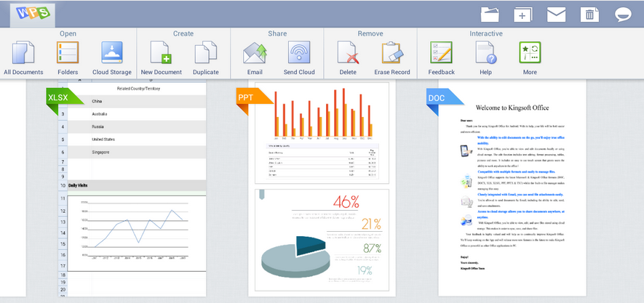The height and width of the screenshot is (303, 644).
Task: Click the speech bubble icon in top bar
Action: click(623, 15)
